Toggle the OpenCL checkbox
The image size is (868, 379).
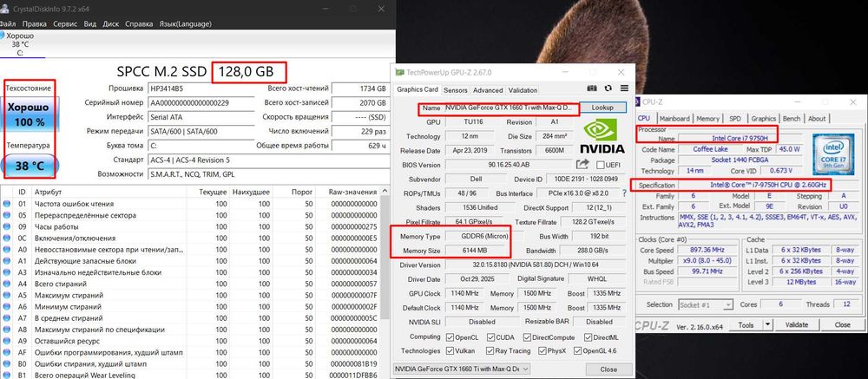point(450,337)
